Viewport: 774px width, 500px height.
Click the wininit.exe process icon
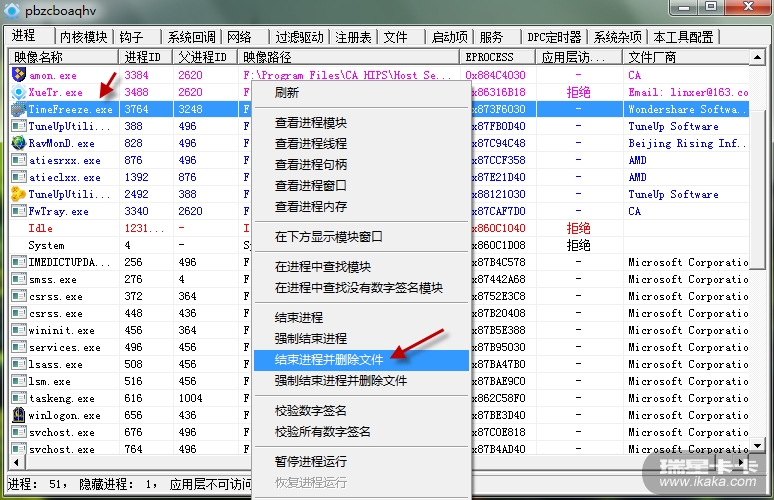click(x=19, y=330)
